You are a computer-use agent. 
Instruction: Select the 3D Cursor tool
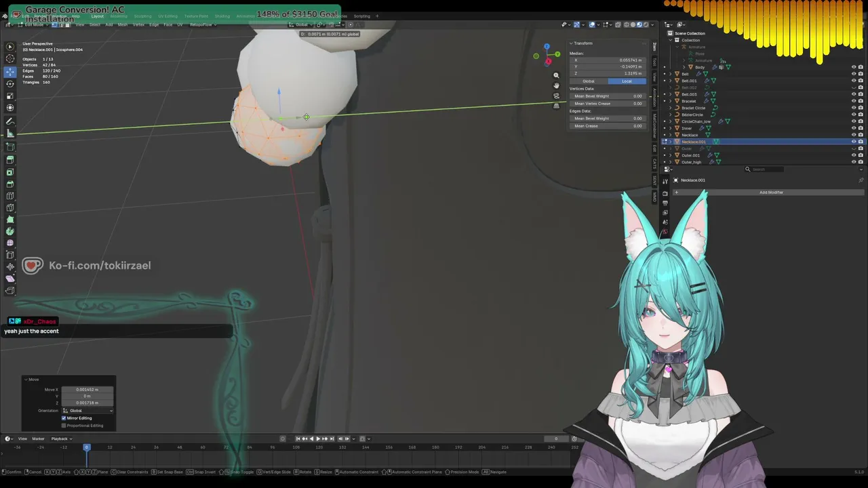10,59
